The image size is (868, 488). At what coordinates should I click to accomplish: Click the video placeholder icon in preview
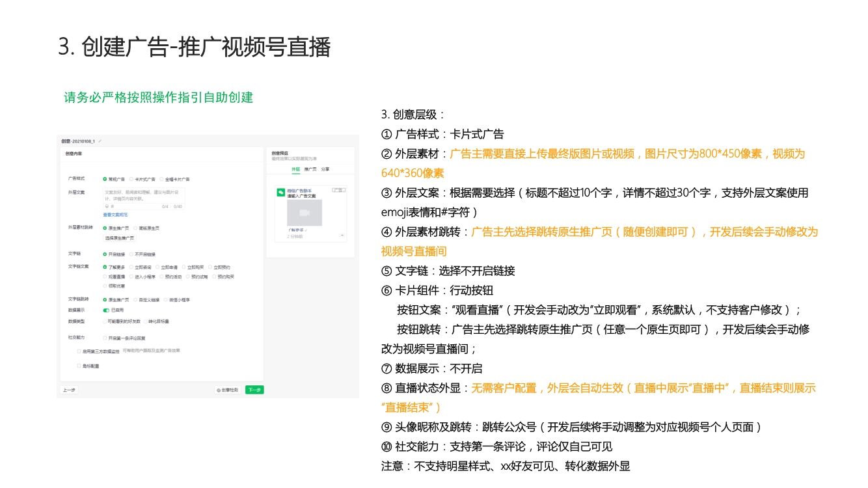pyautogui.click(x=305, y=213)
